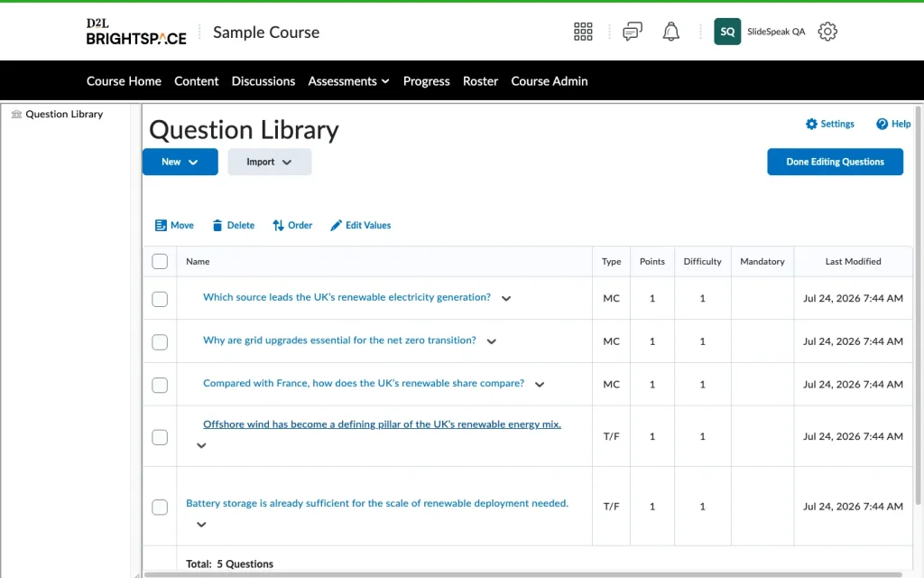
Task: Click the Delete trash can icon
Action: click(x=217, y=225)
